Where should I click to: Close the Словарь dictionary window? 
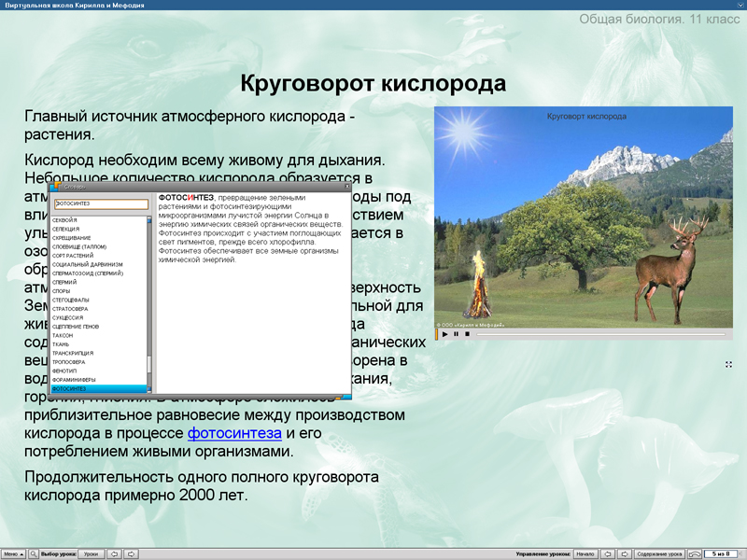pos(345,189)
